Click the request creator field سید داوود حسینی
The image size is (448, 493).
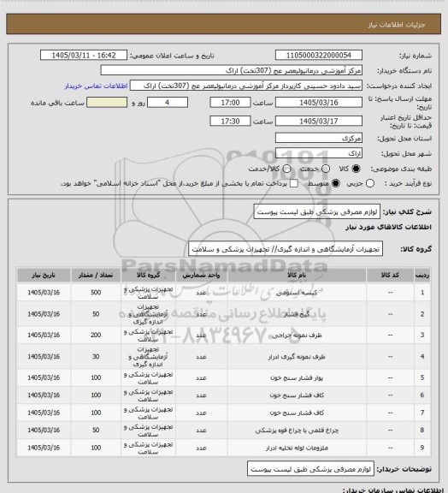point(246,86)
